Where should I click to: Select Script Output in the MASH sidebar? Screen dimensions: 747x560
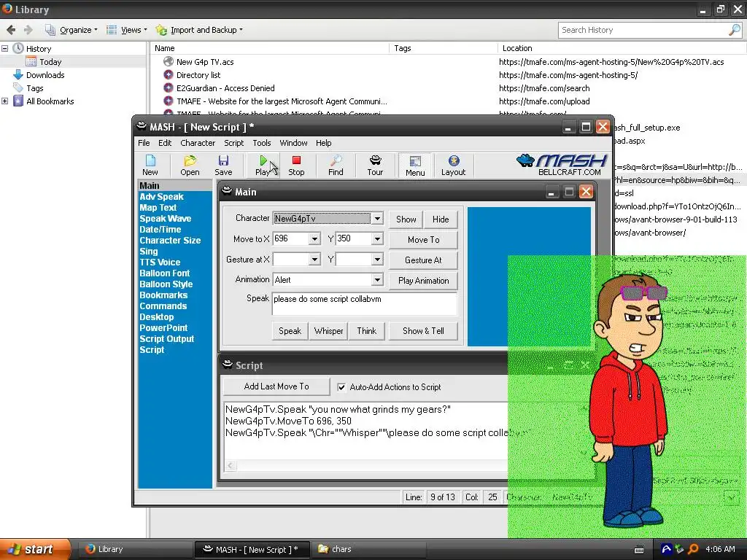pos(167,339)
